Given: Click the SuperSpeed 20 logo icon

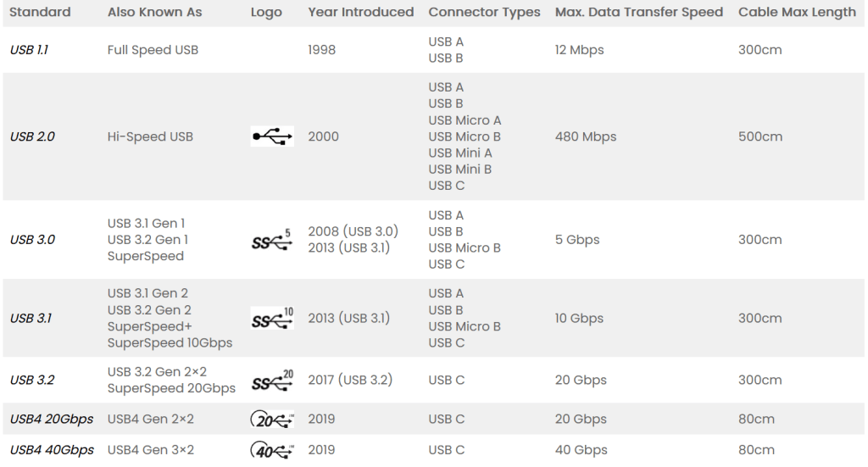Looking at the screenshot, I should click(x=272, y=381).
